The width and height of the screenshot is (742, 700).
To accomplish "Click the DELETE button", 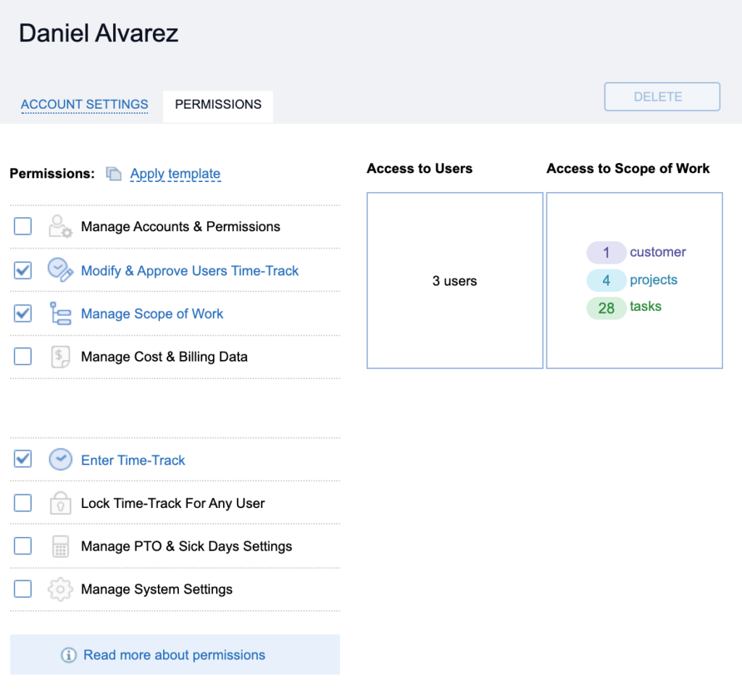I will coord(661,96).
